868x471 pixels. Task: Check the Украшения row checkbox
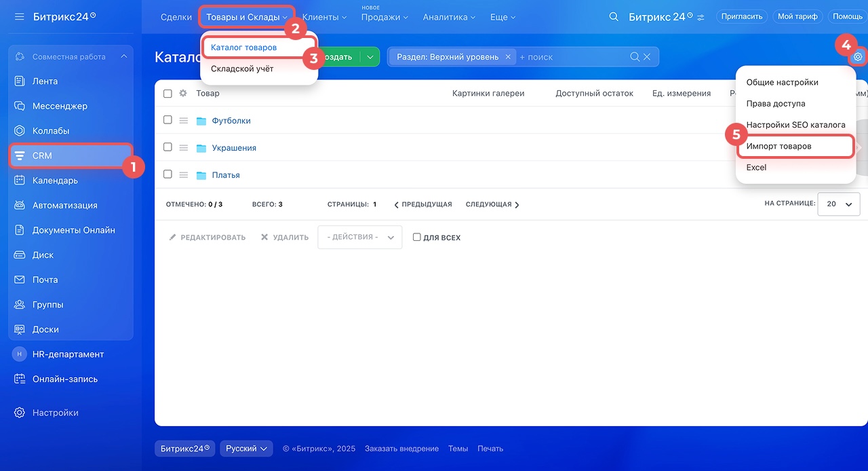point(167,147)
